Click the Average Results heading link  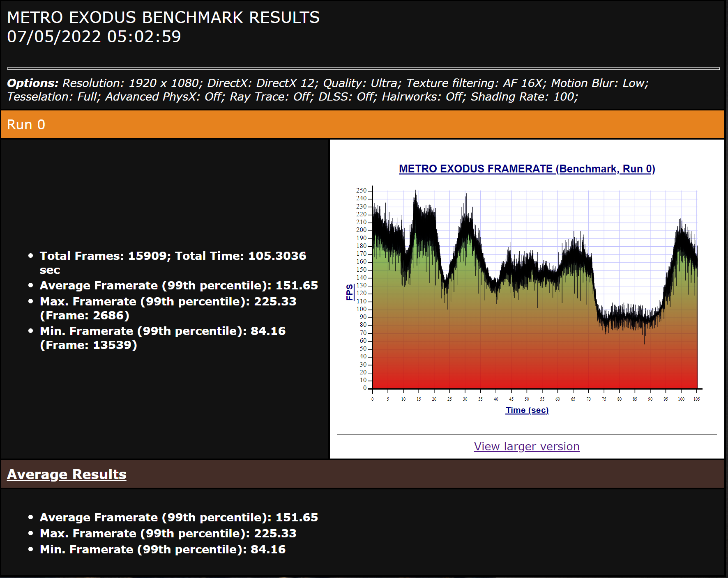click(x=67, y=474)
